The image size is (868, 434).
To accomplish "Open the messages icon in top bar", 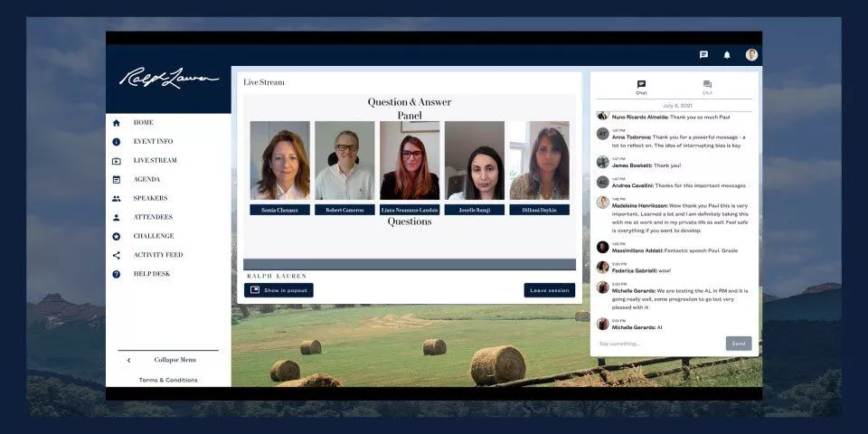I will [703, 55].
